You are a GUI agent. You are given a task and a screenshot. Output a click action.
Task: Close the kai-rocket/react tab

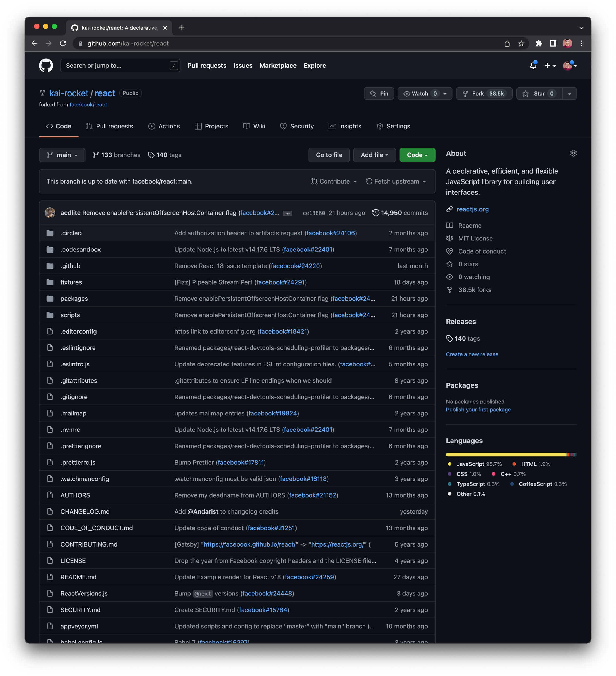[x=165, y=28]
